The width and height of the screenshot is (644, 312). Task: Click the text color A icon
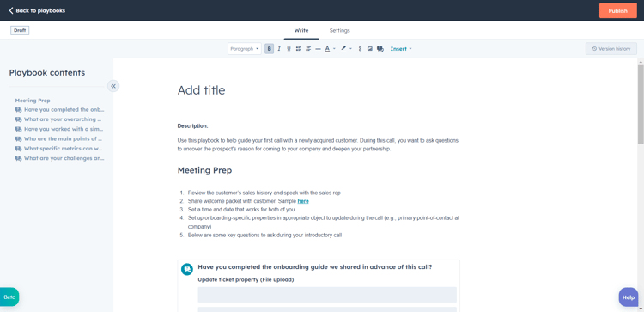[x=327, y=48]
